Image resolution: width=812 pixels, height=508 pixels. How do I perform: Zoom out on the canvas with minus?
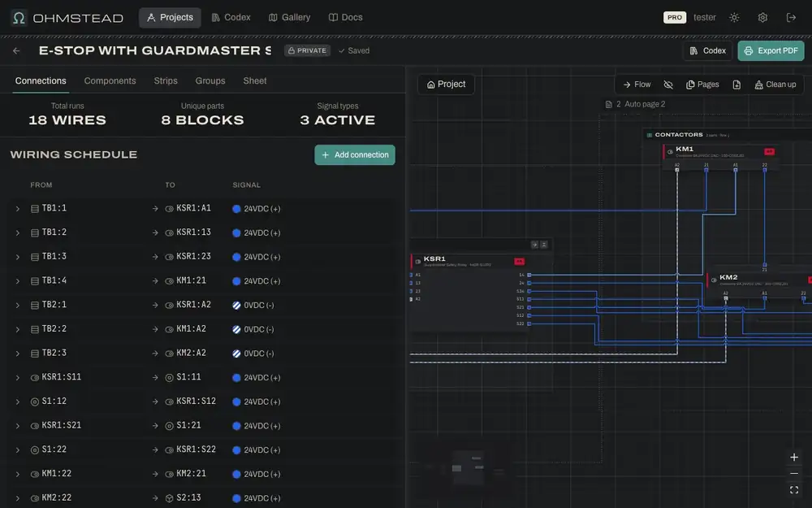tap(794, 473)
